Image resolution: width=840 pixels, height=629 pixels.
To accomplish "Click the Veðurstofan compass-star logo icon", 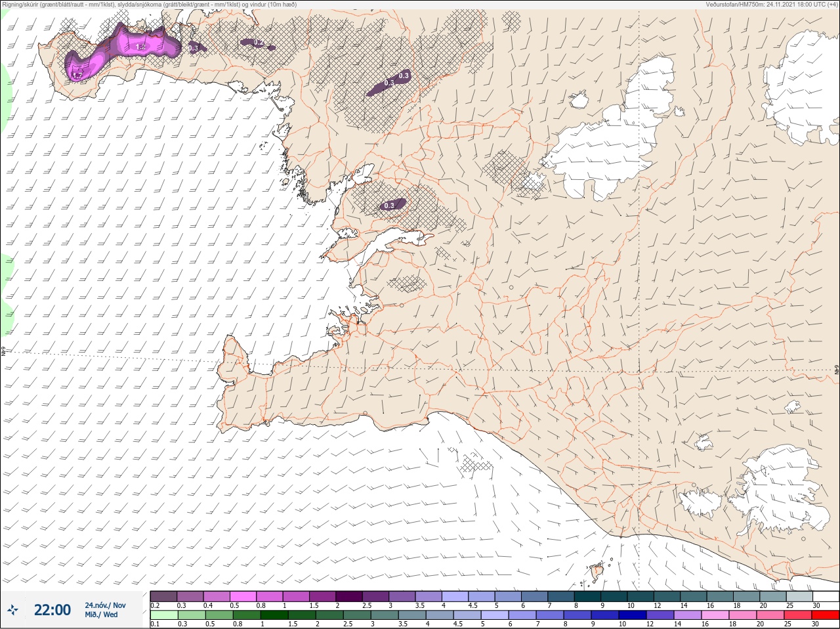I will (12, 611).
